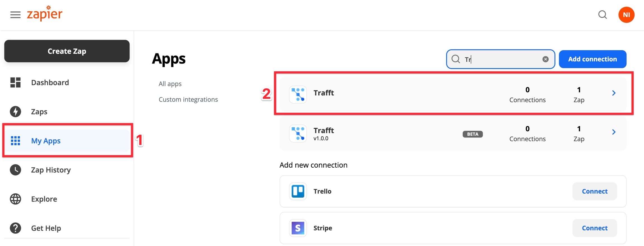Click the Stripe app icon

[298, 228]
